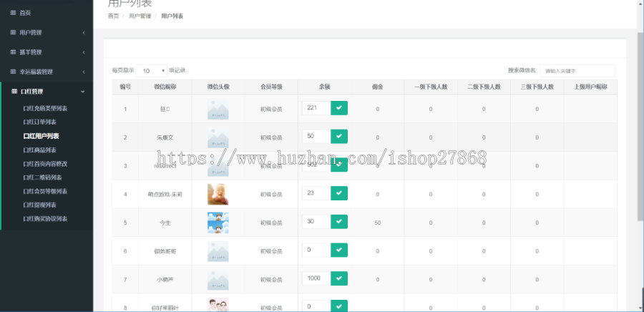The width and height of the screenshot is (644, 312).
Task: Click nickname 小葫芦 in the table
Action: point(165,280)
